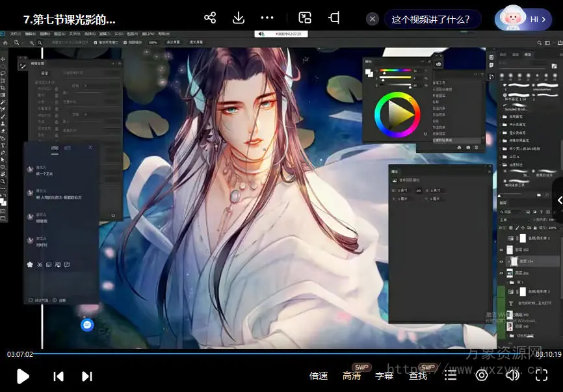Click the 查找 search option
Image resolution: width=563 pixels, height=392 pixels.
(x=418, y=376)
